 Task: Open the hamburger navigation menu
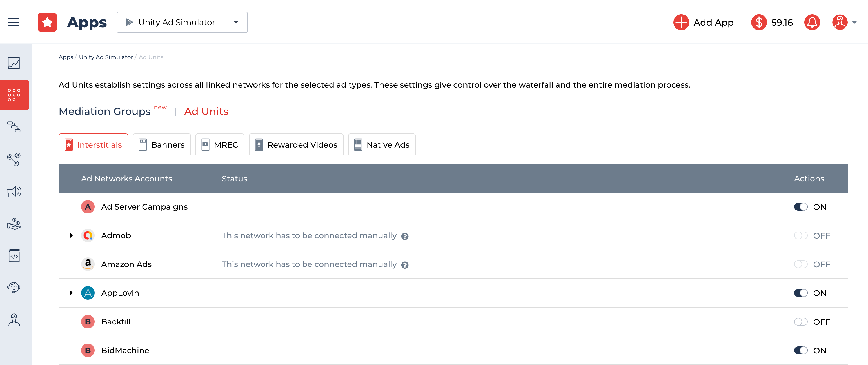point(14,22)
